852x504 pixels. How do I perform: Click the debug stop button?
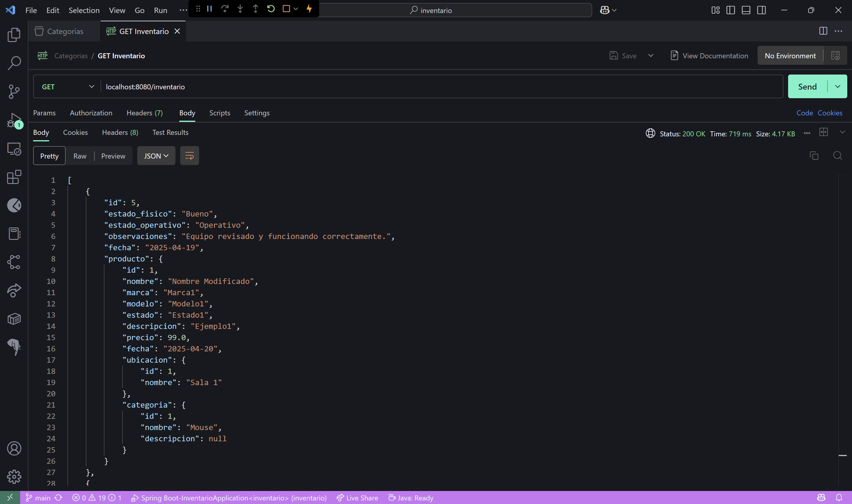tap(286, 9)
